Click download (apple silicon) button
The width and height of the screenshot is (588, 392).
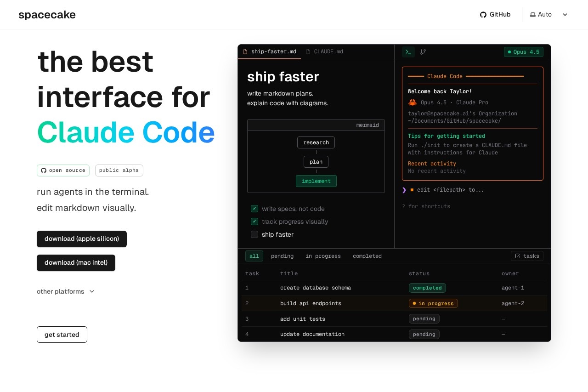point(82,239)
